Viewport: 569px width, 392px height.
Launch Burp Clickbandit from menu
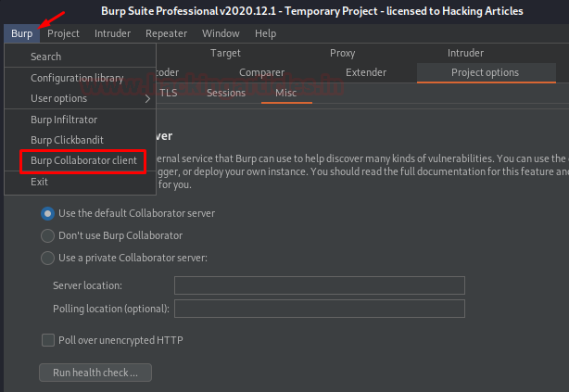tap(81, 140)
